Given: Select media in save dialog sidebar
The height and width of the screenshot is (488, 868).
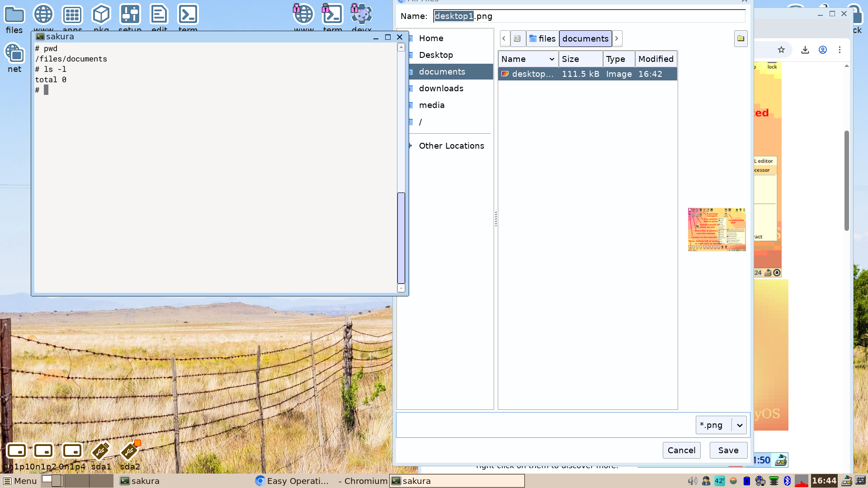Looking at the screenshot, I should [x=451, y=105].
